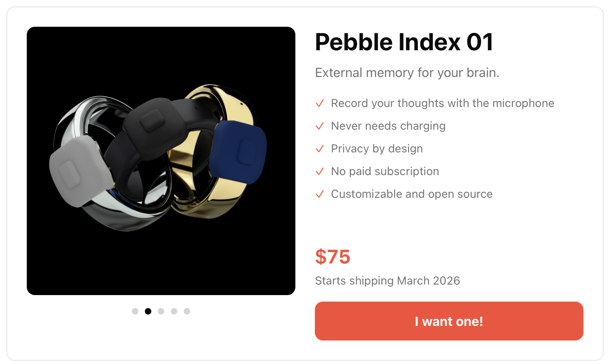Jump to the fourth carousel dot
The image size is (611, 364).
click(x=174, y=311)
